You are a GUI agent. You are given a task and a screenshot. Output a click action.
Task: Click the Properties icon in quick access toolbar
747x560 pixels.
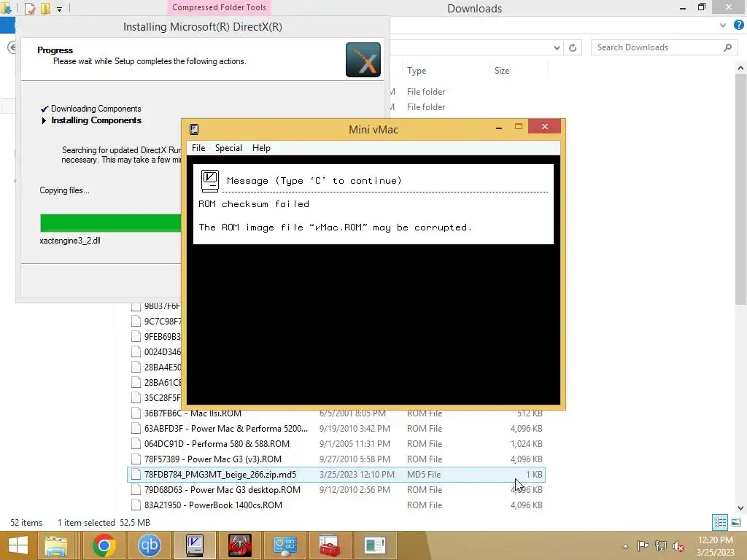click(x=29, y=9)
